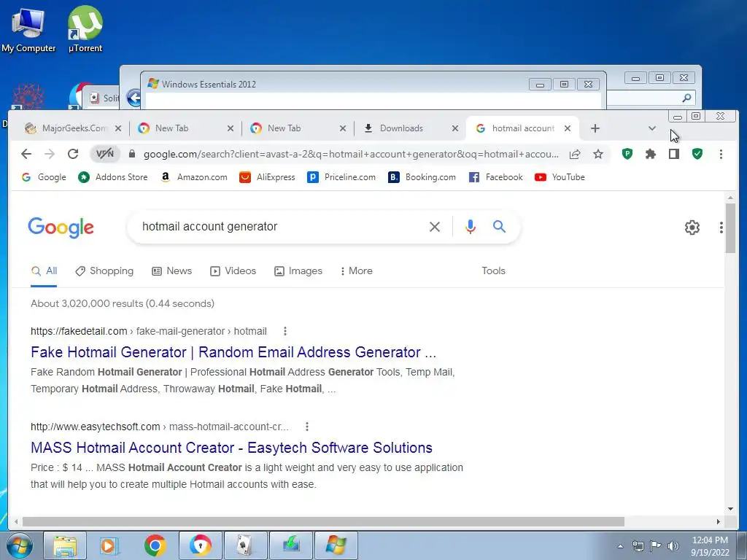747x560 pixels.
Task: Toggle the browser side panel
Action: (x=673, y=154)
